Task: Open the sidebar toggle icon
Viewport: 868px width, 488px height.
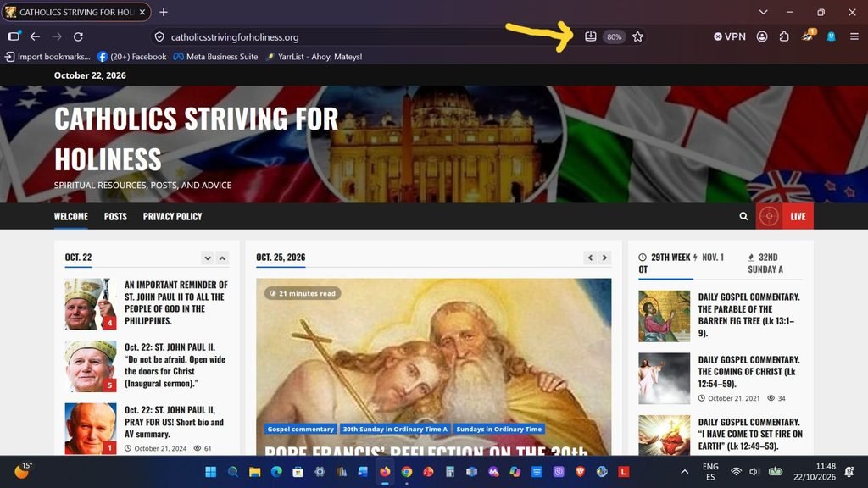Action: point(14,36)
